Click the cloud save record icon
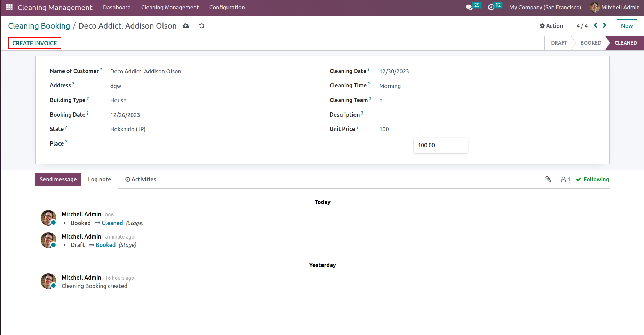The width and height of the screenshot is (644, 335). pyautogui.click(x=186, y=26)
